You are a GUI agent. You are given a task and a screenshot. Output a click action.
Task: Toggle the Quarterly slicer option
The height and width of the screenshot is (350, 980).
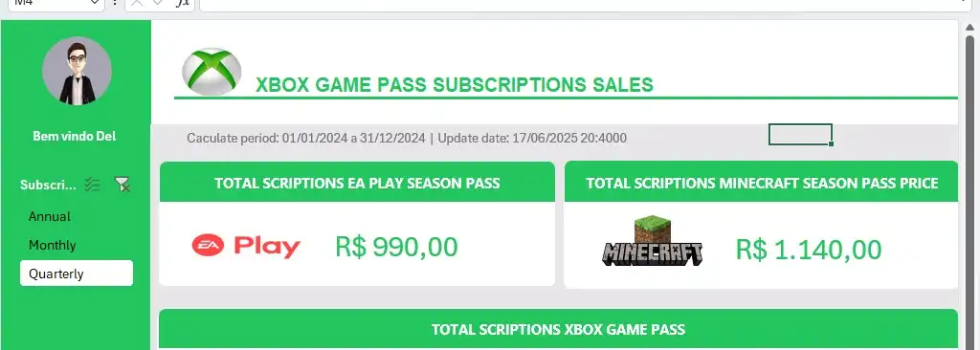pos(77,273)
